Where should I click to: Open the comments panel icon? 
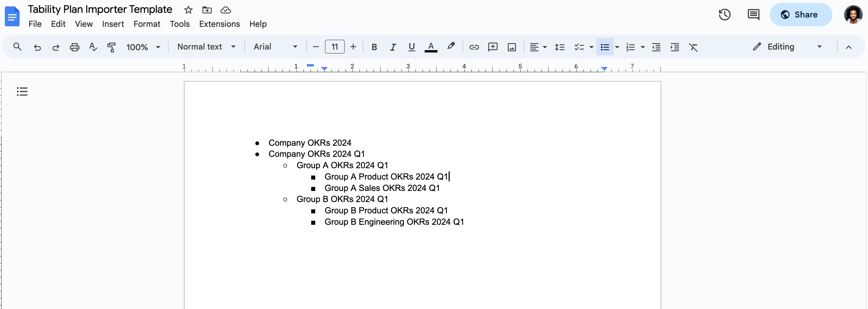(x=753, y=15)
